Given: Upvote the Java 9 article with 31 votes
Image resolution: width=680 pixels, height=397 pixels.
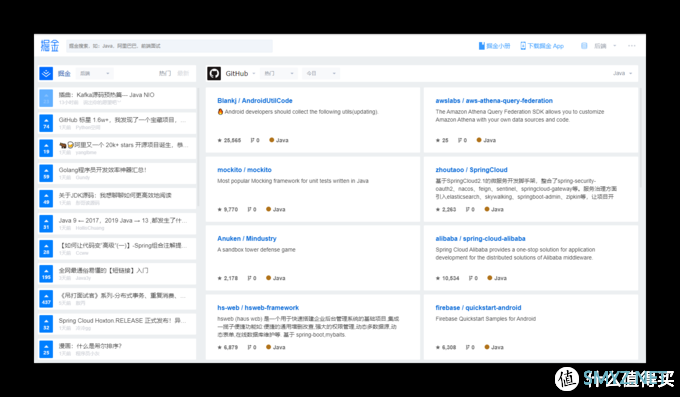Looking at the screenshot, I should pos(46,224).
